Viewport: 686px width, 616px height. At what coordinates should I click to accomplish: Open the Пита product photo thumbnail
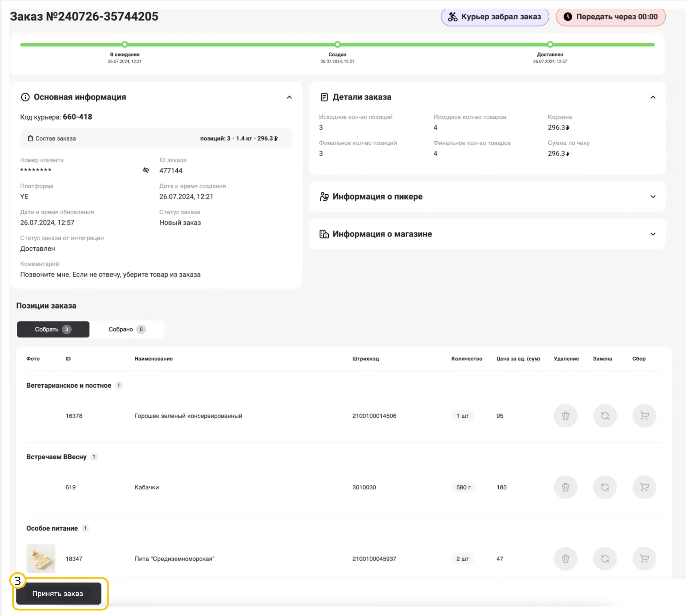tap(41, 559)
